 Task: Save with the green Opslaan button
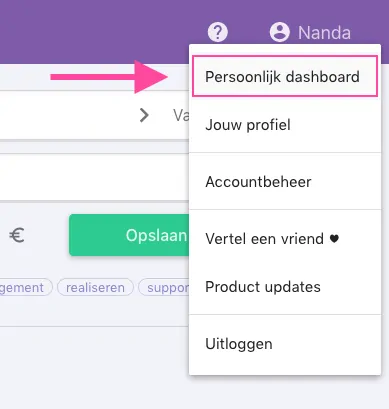(x=129, y=235)
